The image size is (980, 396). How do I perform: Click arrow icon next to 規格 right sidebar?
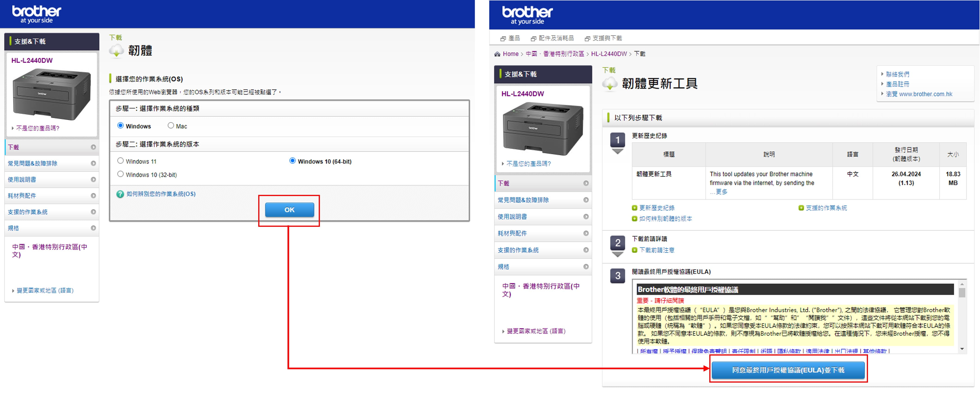point(586,267)
